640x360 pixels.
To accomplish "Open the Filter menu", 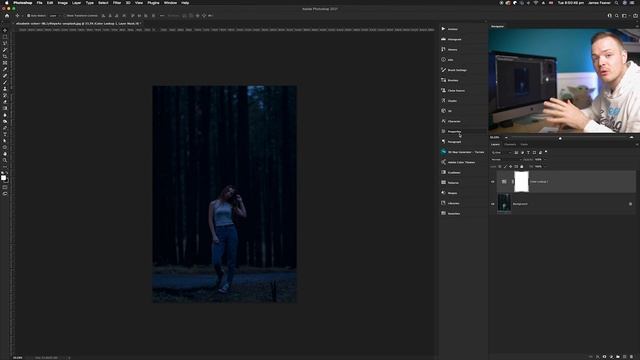I will point(117,3).
